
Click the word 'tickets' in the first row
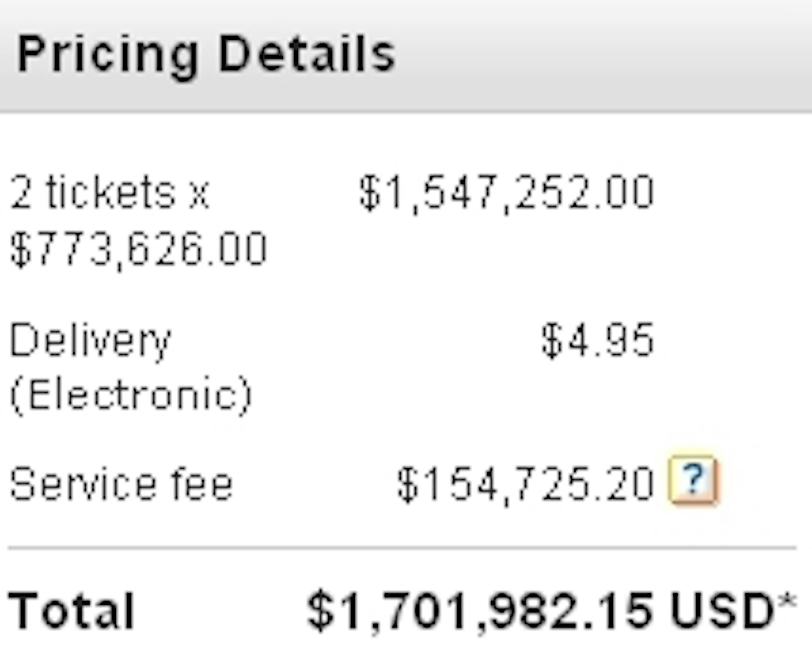pos(111,192)
